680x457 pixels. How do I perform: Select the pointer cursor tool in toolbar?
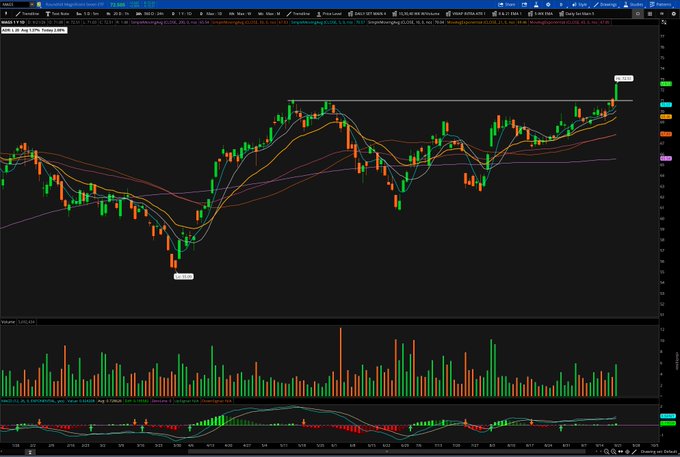point(6,13)
